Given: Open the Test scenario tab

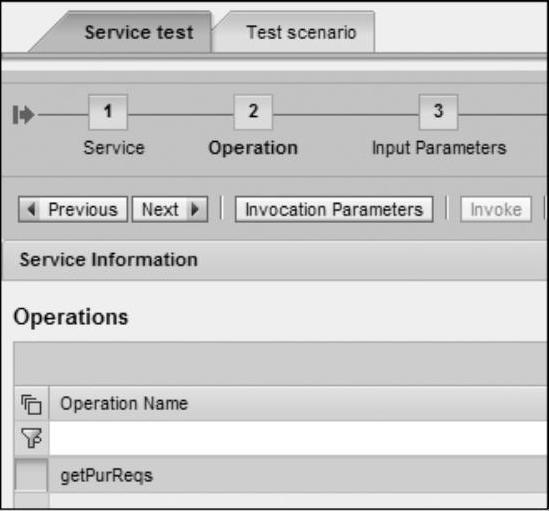Looking at the screenshot, I should click(301, 33).
